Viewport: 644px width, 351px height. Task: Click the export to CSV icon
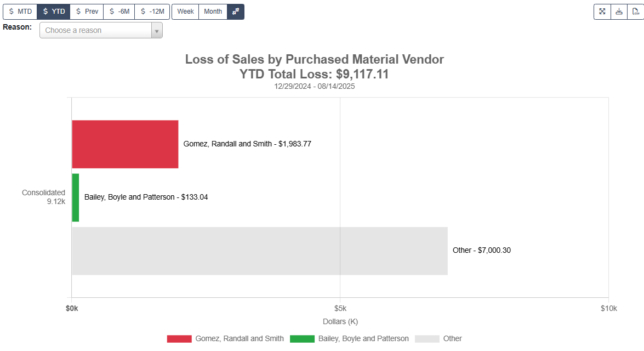pos(636,11)
